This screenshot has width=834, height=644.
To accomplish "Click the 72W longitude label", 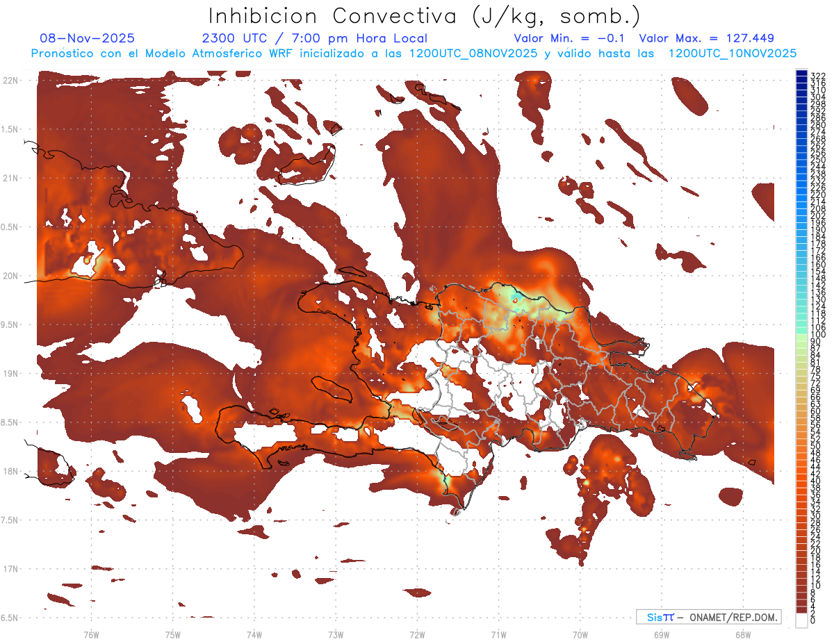I will [417, 634].
